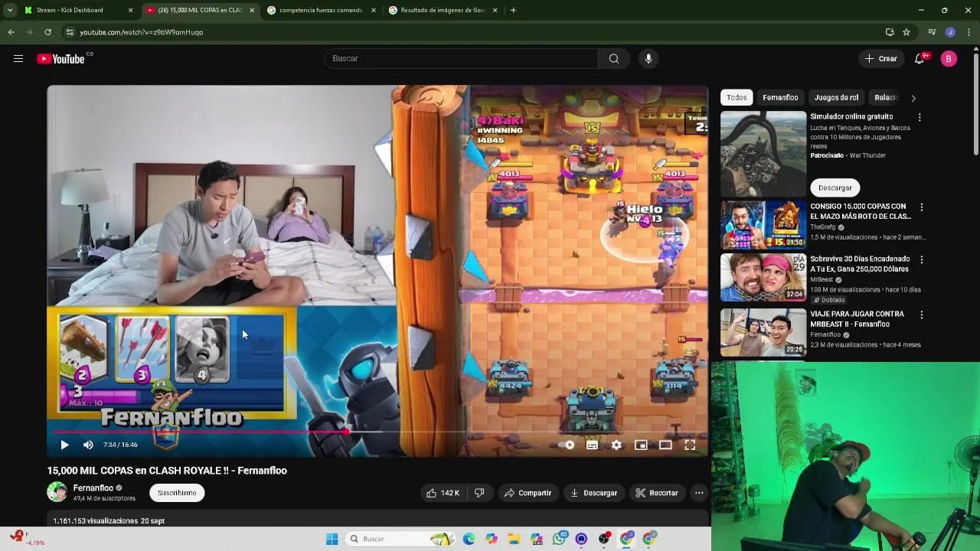Click the address bar URL
The image size is (980, 551).
point(142,32)
